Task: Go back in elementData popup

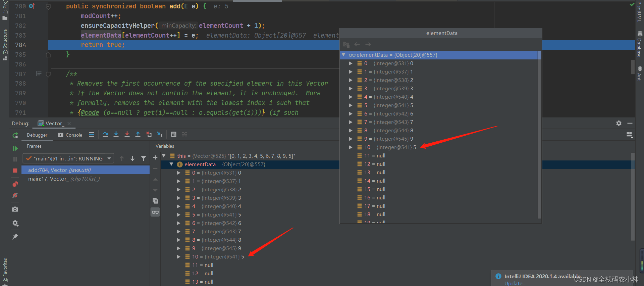Action: click(x=357, y=44)
